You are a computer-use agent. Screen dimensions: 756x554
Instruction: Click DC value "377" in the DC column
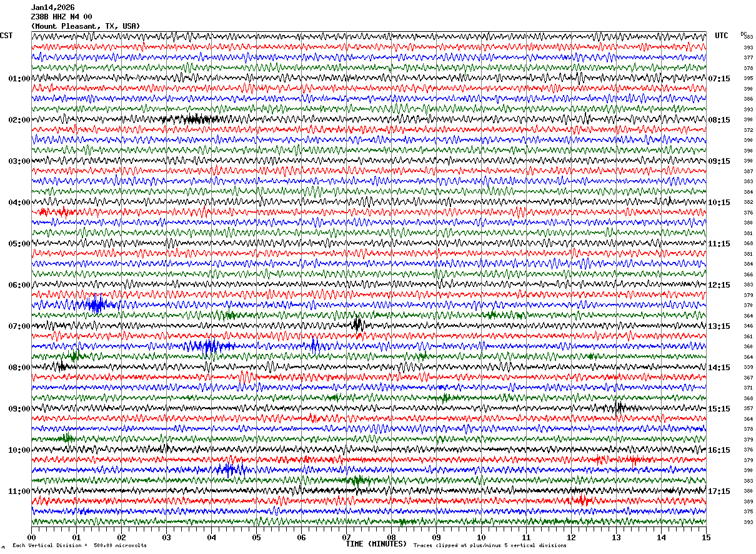(748, 58)
